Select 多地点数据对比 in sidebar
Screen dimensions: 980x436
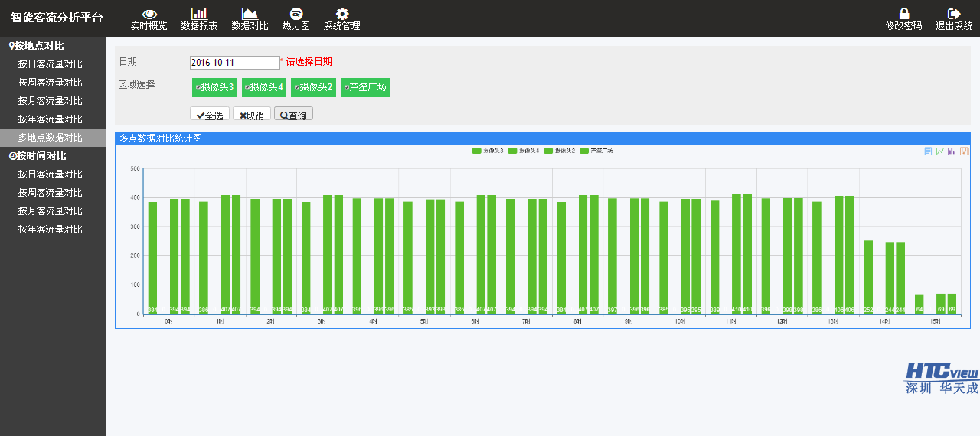(51, 138)
